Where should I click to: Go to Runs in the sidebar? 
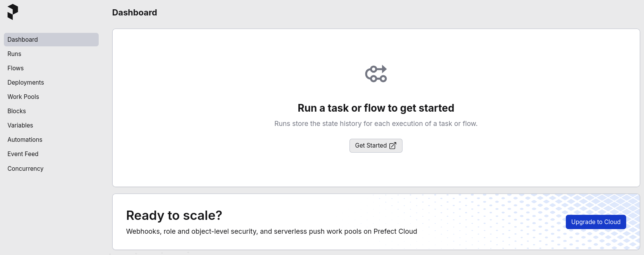pyautogui.click(x=51, y=54)
